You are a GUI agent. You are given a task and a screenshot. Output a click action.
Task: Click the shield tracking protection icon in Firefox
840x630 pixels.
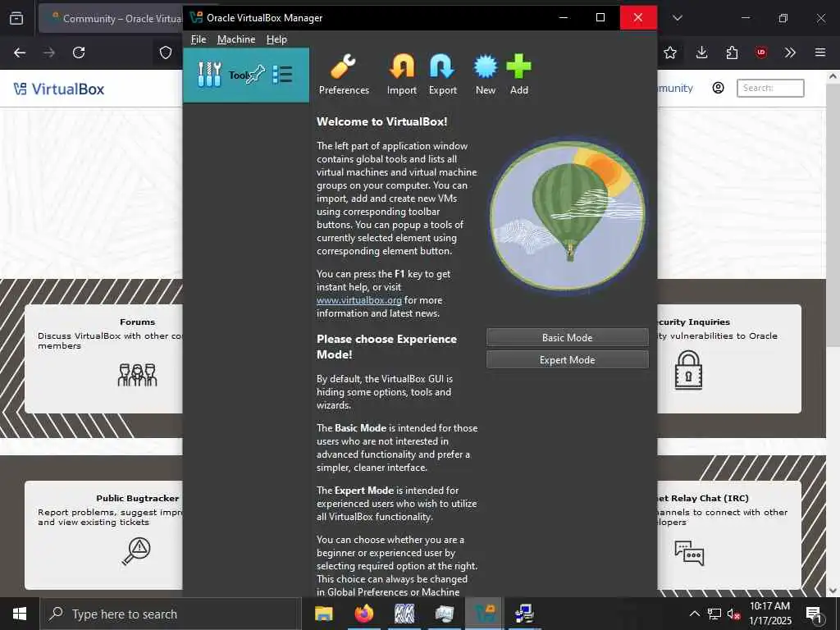click(x=166, y=52)
